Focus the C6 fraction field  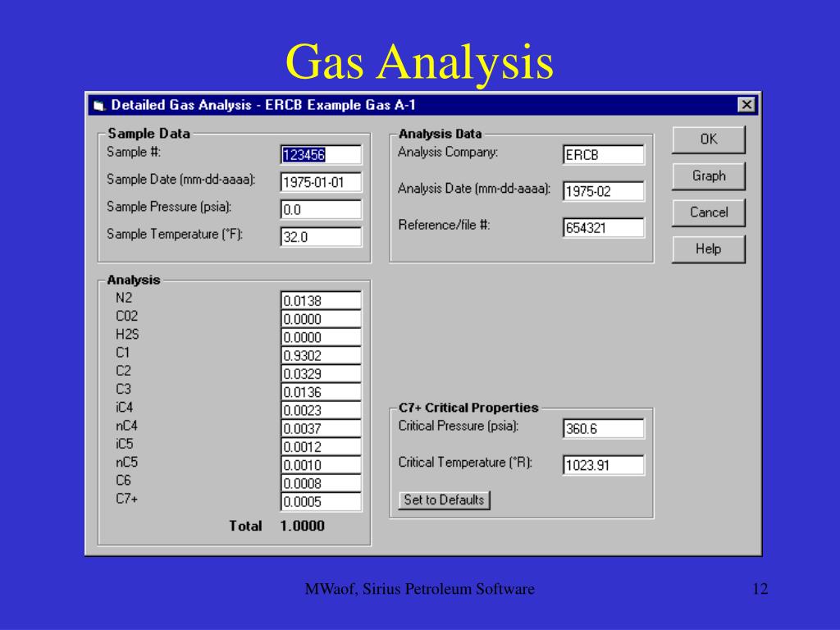321,482
